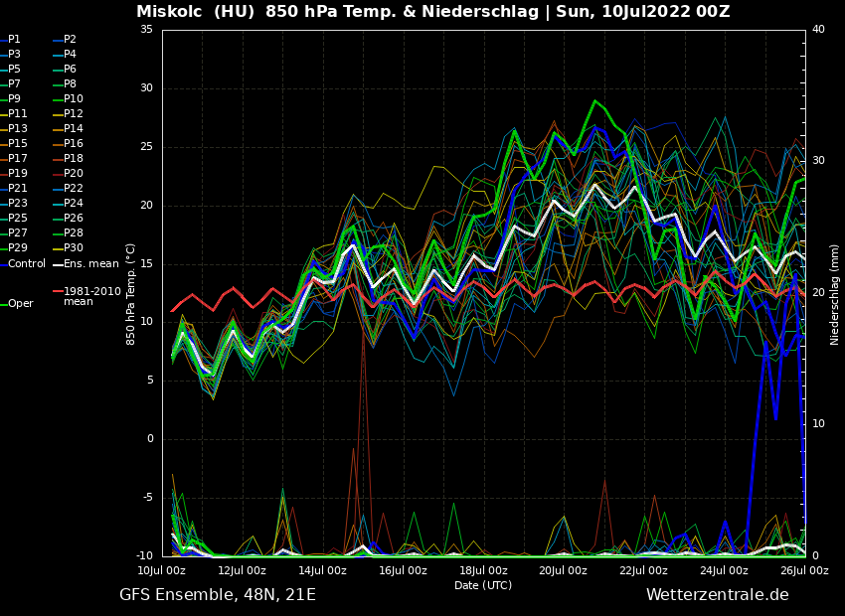Click the Ens. mean legend entry
845x616 pixels.
click(90, 264)
